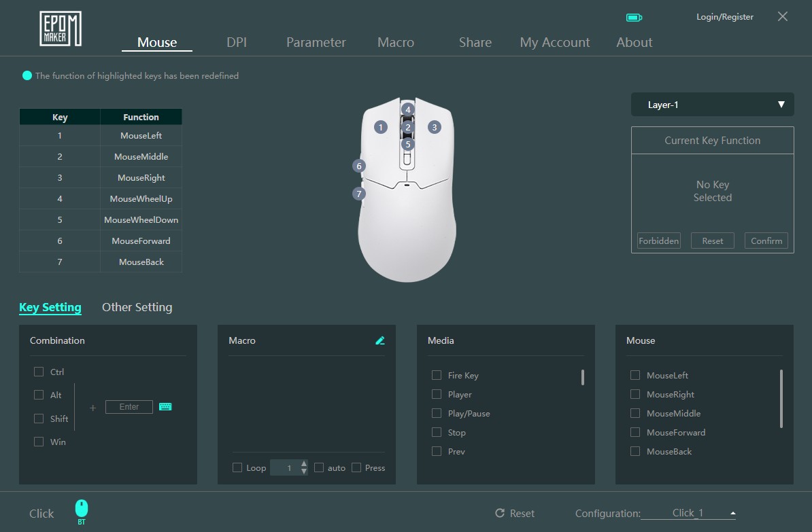Select key marker 4 wheel up

click(408, 109)
